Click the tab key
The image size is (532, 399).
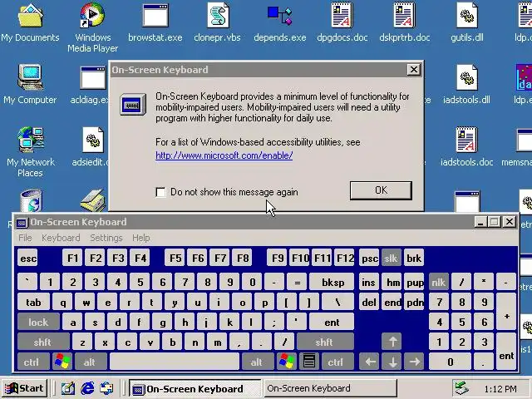tap(33, 302)
